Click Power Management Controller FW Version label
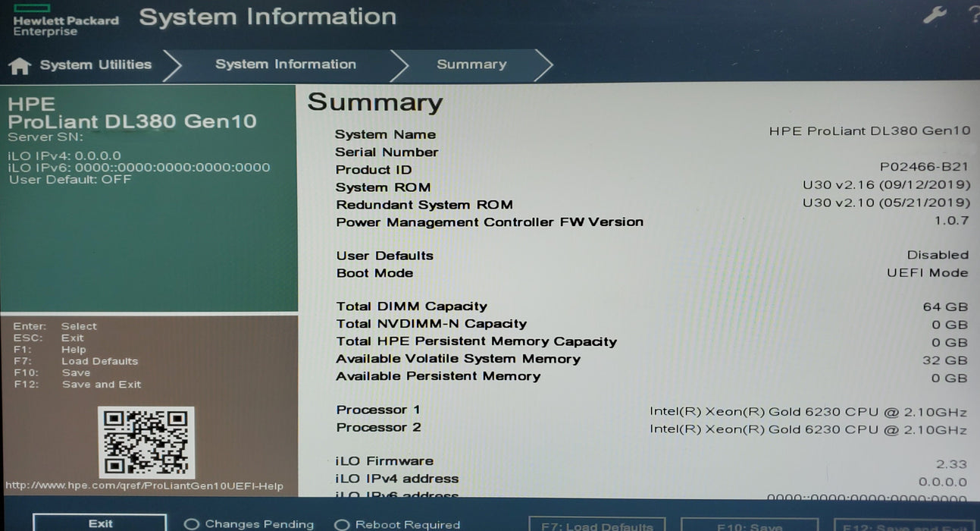Image resolution: width=980 pixels, height=531 pixels. 490,222
